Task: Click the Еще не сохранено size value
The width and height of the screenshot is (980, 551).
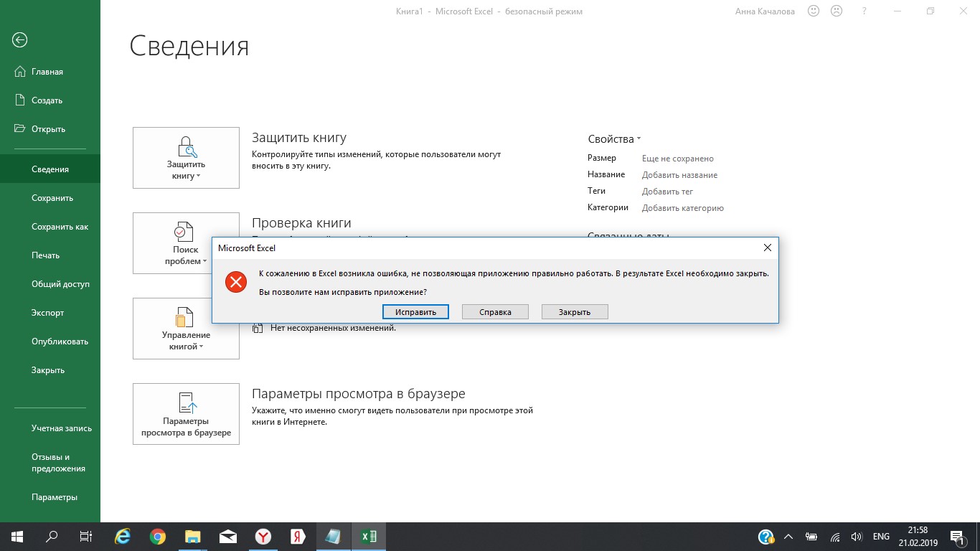Action: click(678, 159)
